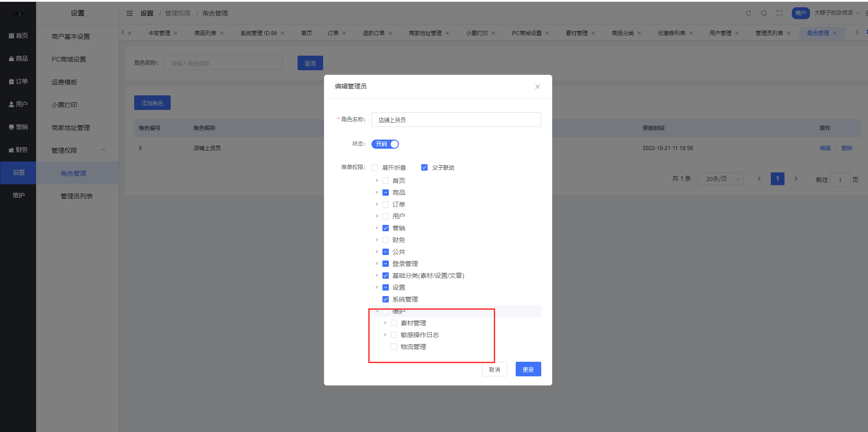The image size is (868, 432).
Task: Open 首页 in the dark sidebar
Action: coord(18,36)
